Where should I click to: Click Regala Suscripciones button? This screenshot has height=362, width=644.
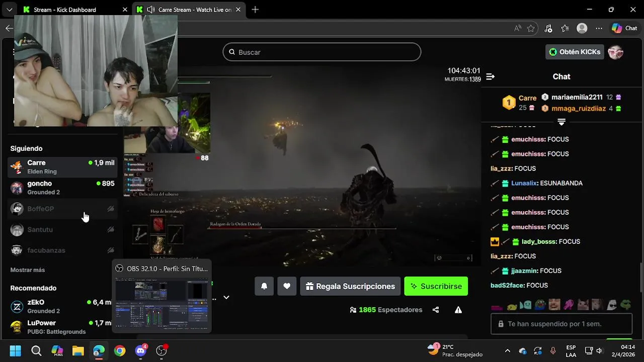coord(350,286)
